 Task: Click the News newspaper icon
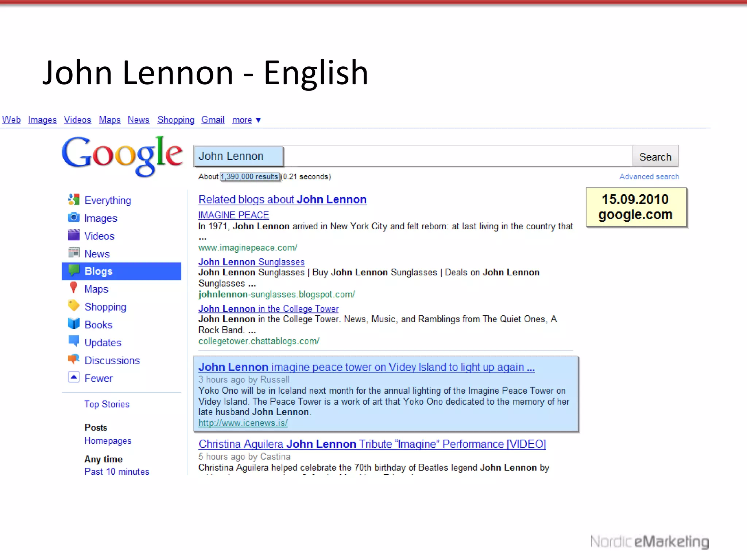click(74, 253)
